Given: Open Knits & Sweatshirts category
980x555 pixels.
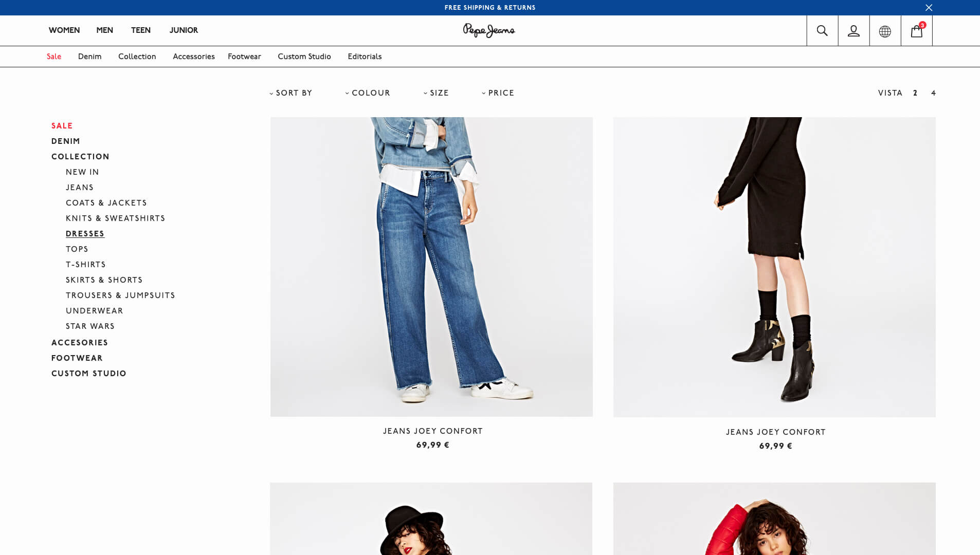Looking at the screenshot, I should [115, 218].
